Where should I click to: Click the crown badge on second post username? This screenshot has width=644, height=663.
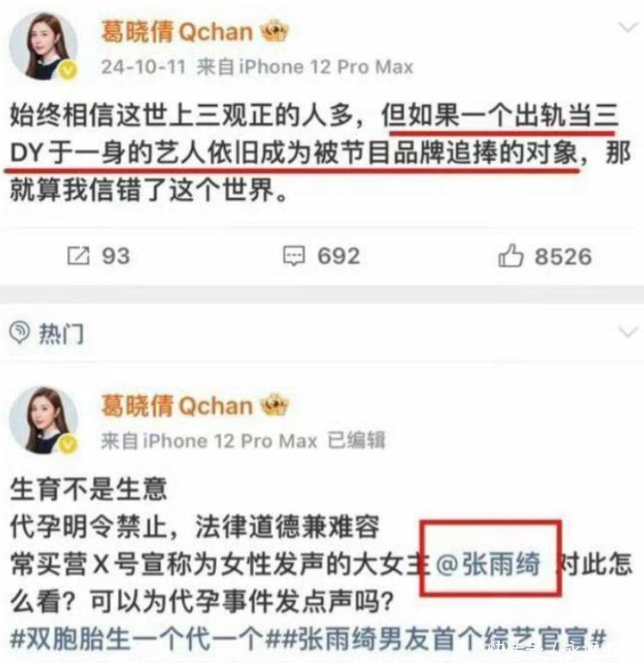pyautogui.click(x=275, y=405)
